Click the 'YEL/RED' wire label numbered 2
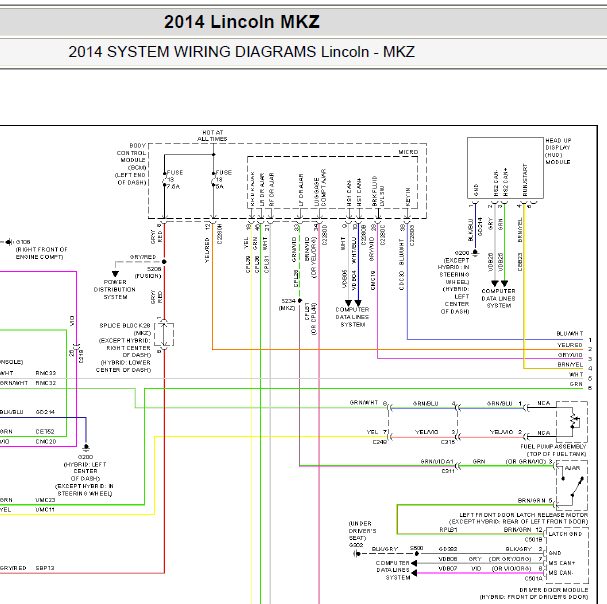 point(570,345)
